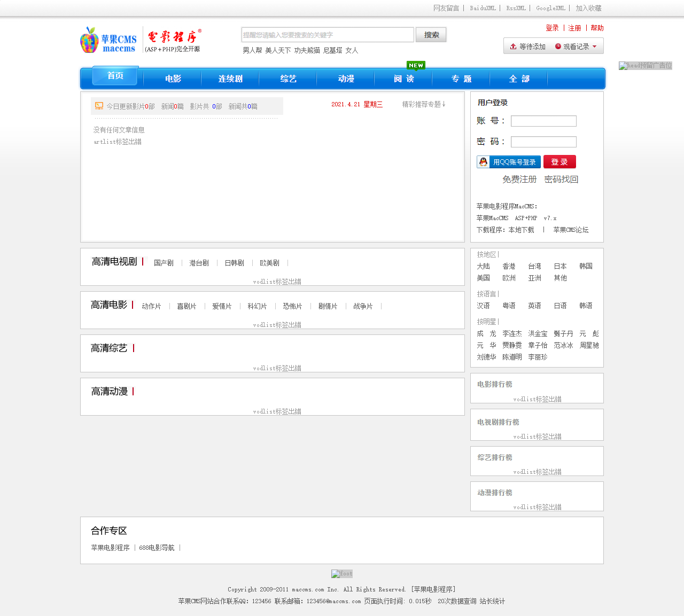Open the 观看记录 dropdown
Image resolution: width=684 pixels, height=616 pixels.
[x=576, y=46]
